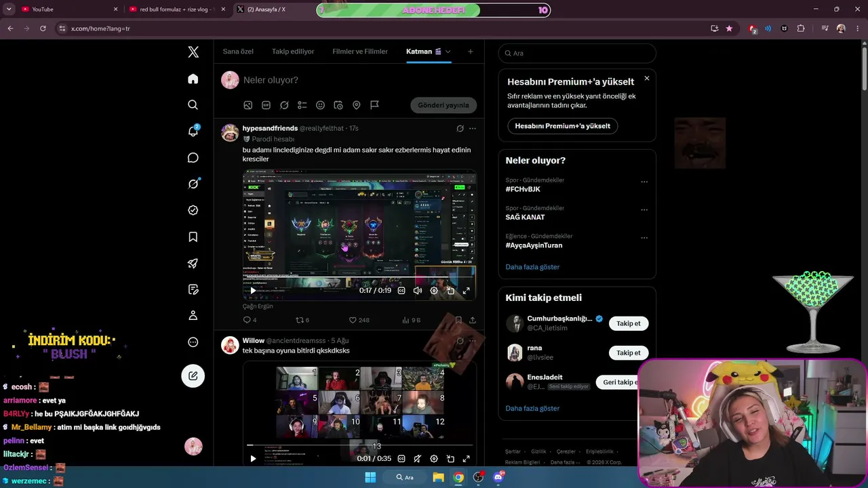Open settings gear on the Willow video
868x488 pixels.
[434, 459]
